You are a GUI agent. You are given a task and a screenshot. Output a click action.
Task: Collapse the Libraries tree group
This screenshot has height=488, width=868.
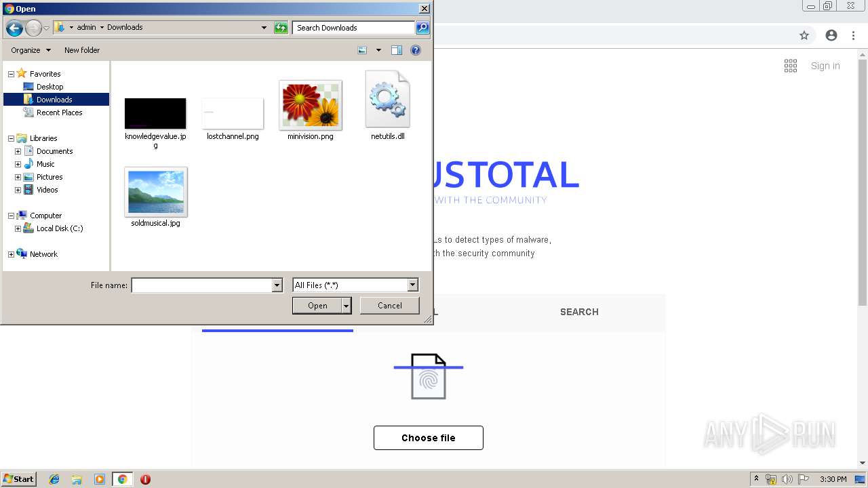11,138
